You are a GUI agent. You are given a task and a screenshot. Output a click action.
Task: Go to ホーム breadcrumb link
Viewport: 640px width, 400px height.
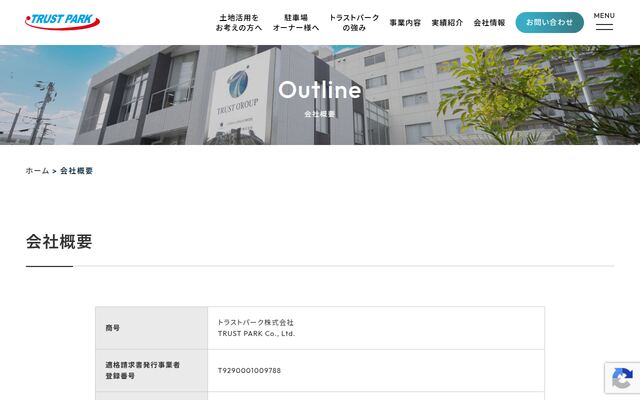37,171
